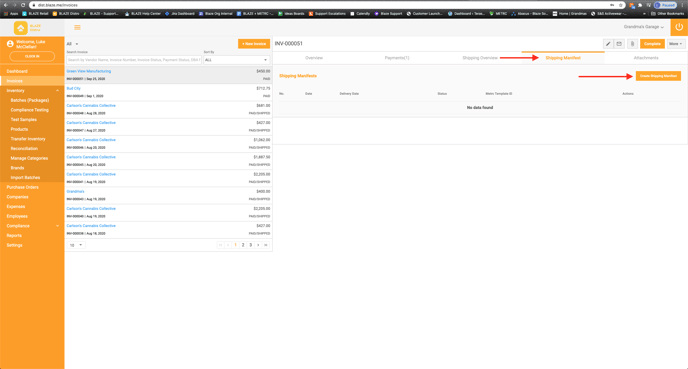Expand the Compliance sidebar section

click(x=57, y=226)
